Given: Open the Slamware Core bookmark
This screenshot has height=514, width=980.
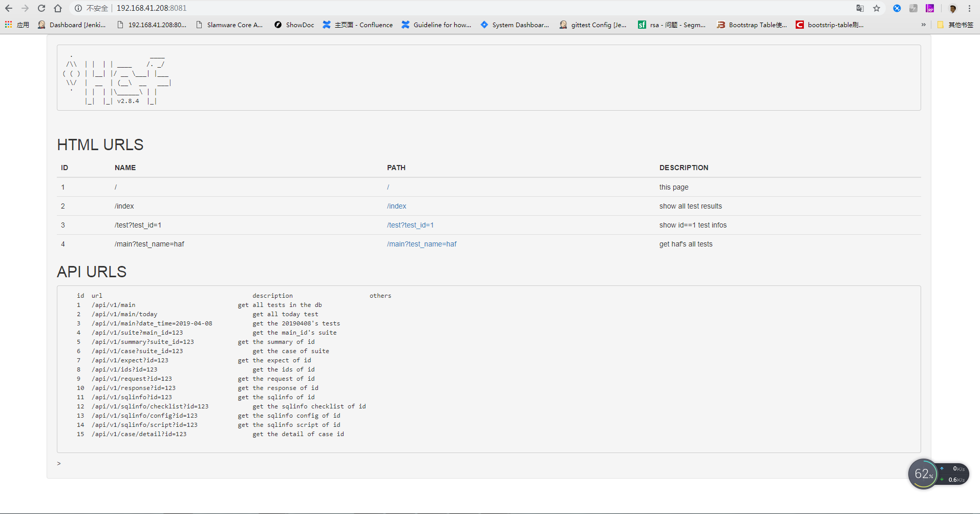Looking at the screenshot, I should click(x=229, y=25).
